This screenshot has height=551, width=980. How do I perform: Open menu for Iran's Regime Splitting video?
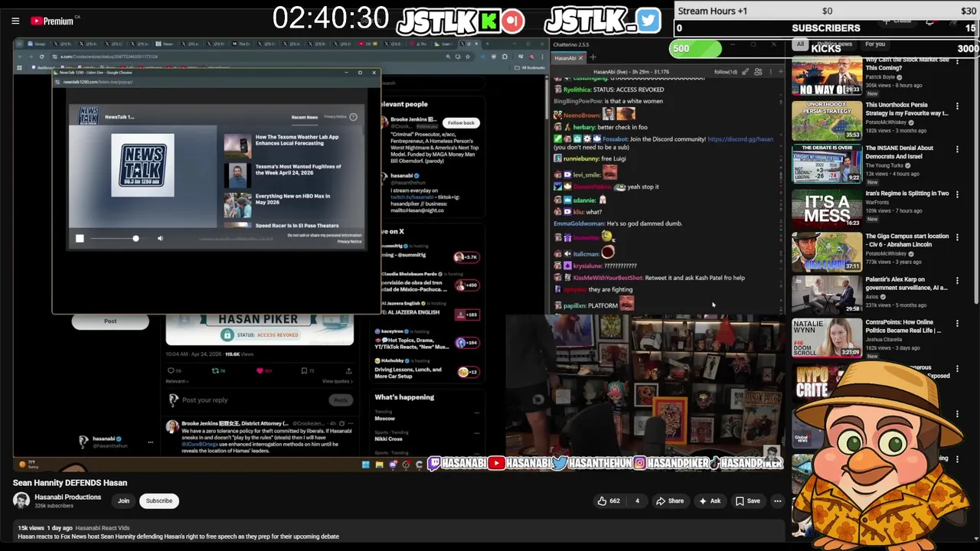point(957,196)
